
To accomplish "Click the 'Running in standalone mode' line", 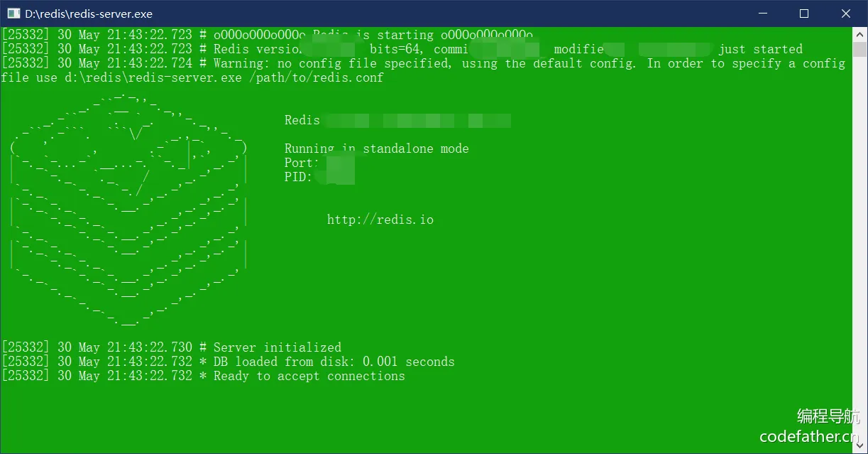I will [377, 148].
